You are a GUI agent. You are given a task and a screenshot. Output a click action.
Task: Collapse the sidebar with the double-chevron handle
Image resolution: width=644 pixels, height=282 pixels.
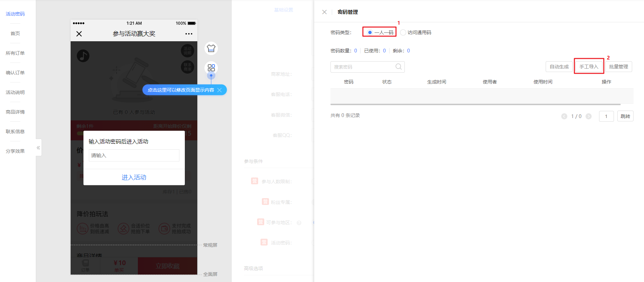coord(39,147)
